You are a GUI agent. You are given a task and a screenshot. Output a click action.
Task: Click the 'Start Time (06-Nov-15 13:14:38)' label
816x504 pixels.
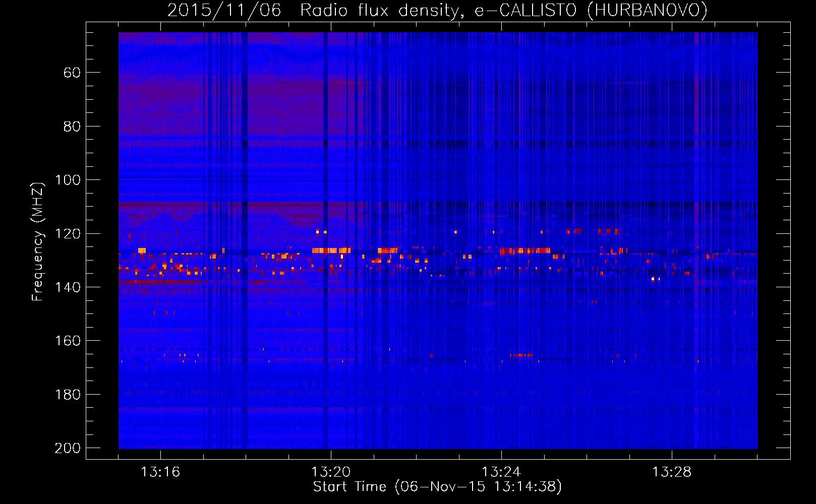(x=437, y=486)
